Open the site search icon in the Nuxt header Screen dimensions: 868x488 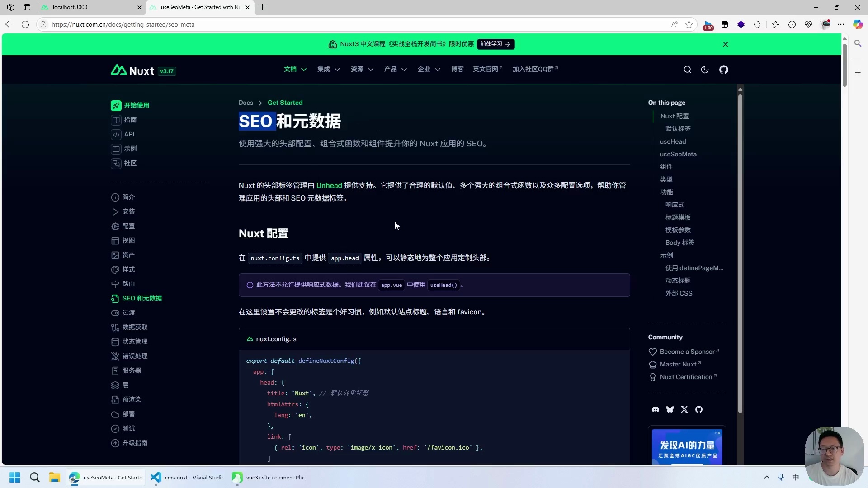coord(687,70)
